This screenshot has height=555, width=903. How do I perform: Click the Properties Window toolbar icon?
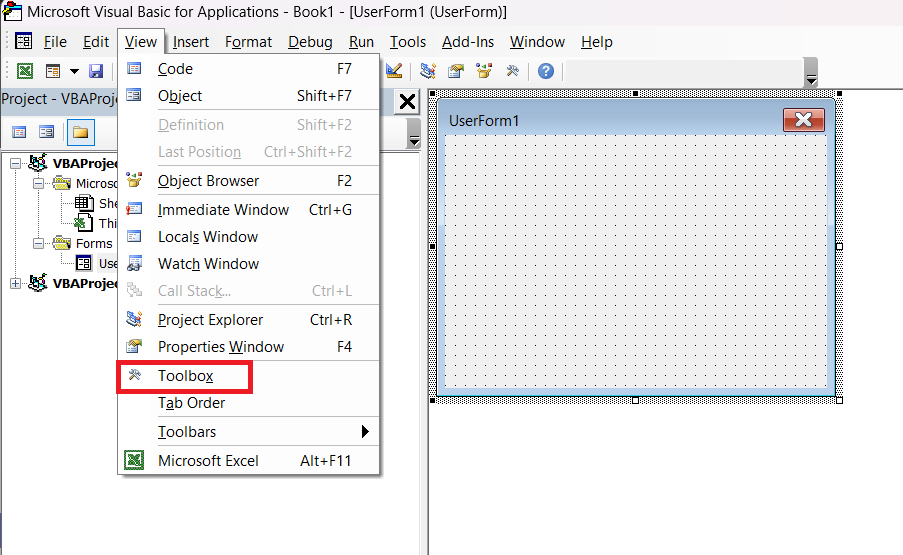point(456,71)
